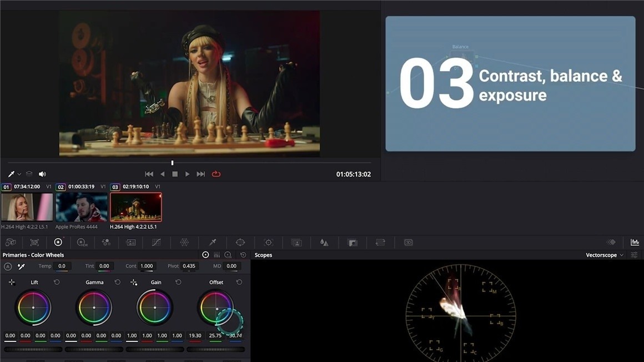This screenshot has width=644, height=362.
Task: Open the 3D palette
Action: 408,243
